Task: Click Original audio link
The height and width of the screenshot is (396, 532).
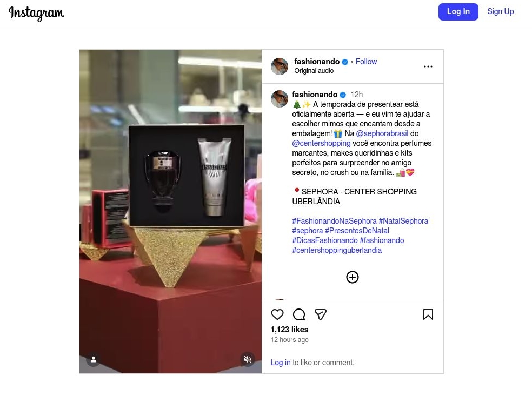Action: (x=314, y=71)
